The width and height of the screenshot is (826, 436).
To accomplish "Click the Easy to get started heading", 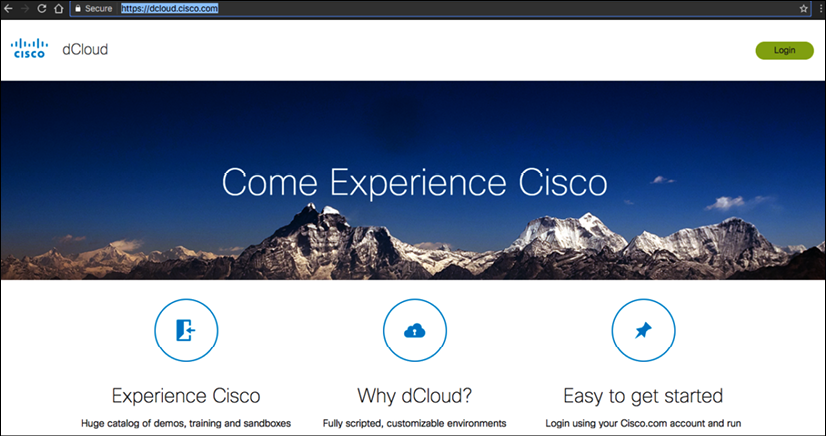I will (x=643, y=395).
